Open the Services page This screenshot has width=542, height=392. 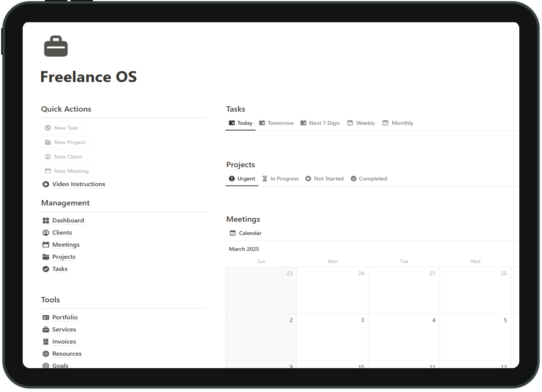[64, 330]
